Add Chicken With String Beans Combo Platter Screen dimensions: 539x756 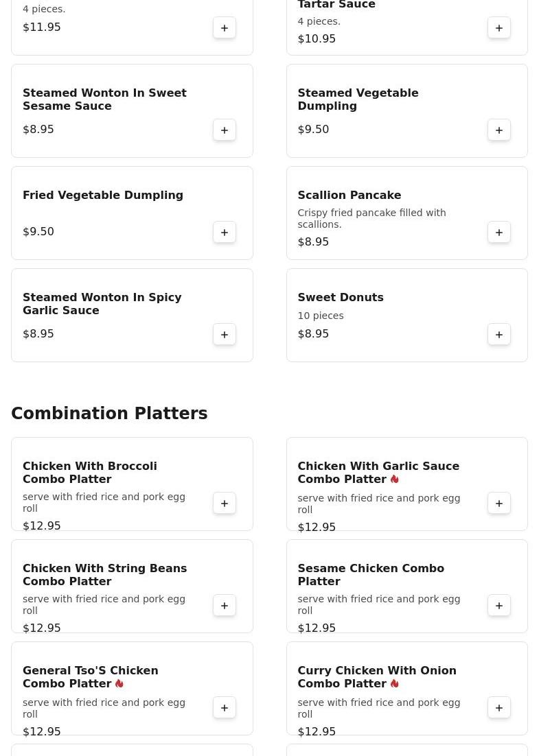(x=225, y=605)
